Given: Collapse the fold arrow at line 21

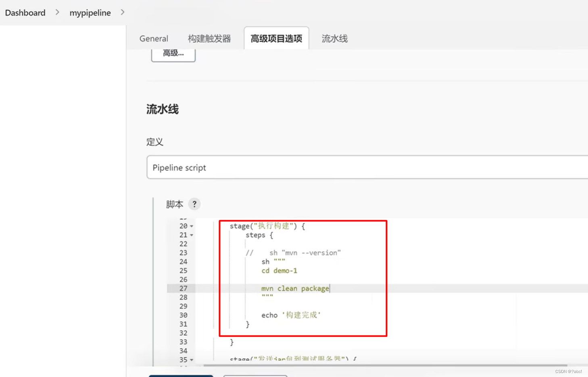Looking at the screenshot, I should (x=192, y=235).
